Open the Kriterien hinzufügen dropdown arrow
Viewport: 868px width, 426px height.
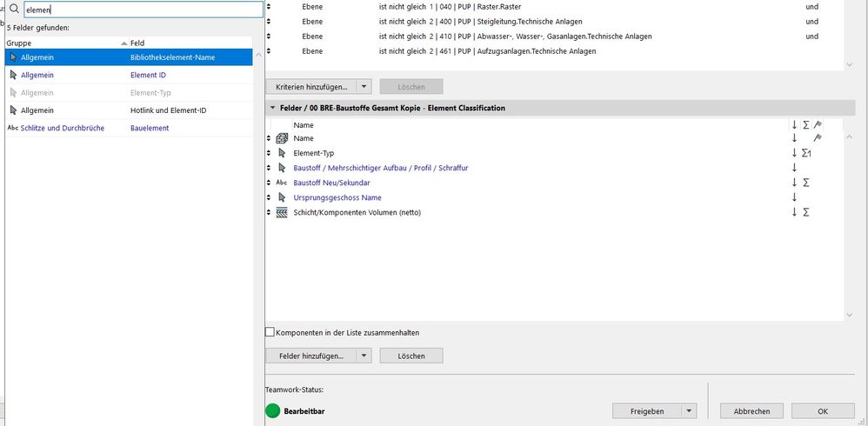point(364,87)
